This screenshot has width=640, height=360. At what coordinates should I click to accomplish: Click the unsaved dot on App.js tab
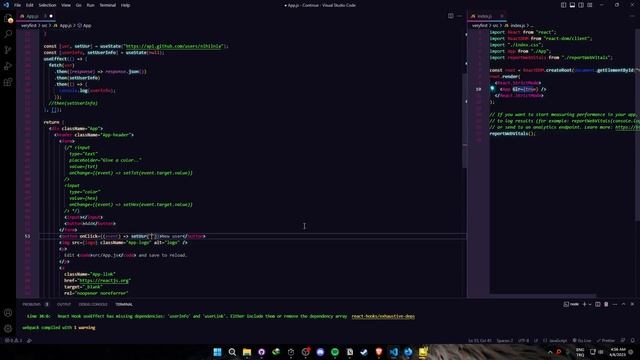pos(51,16)
